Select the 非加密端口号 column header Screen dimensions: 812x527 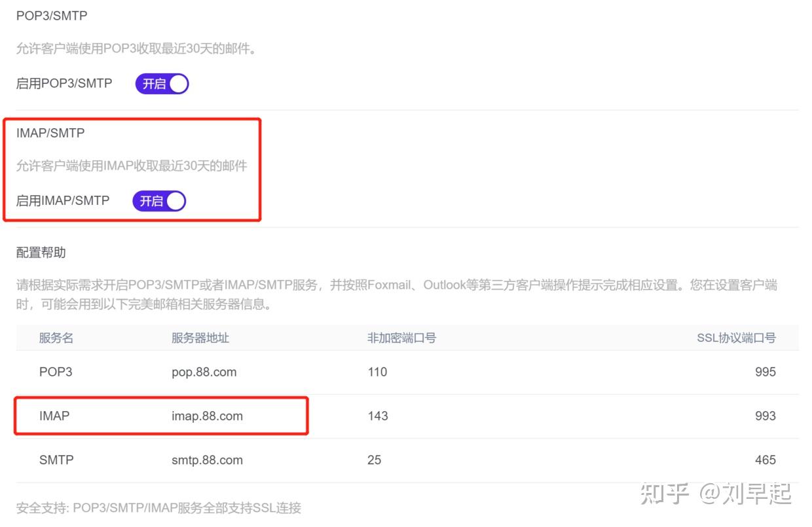(402, 338)
